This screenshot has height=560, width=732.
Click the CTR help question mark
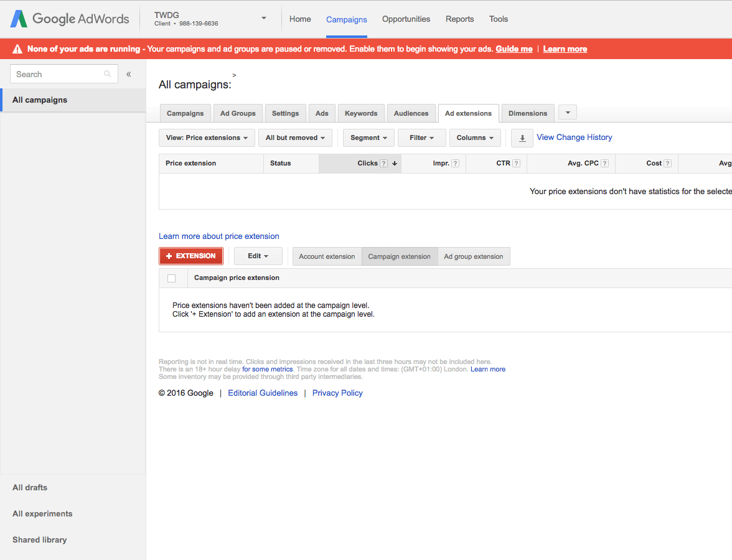click(x=517, y=163)
